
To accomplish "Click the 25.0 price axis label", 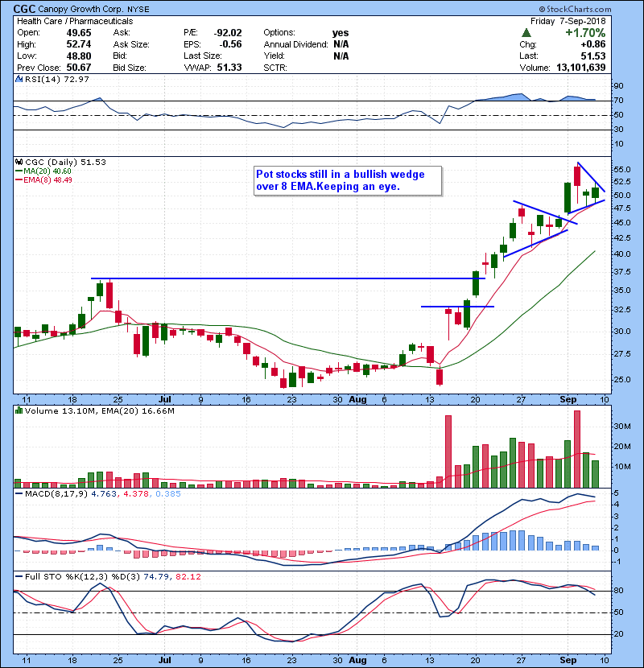I will (621, 379).
